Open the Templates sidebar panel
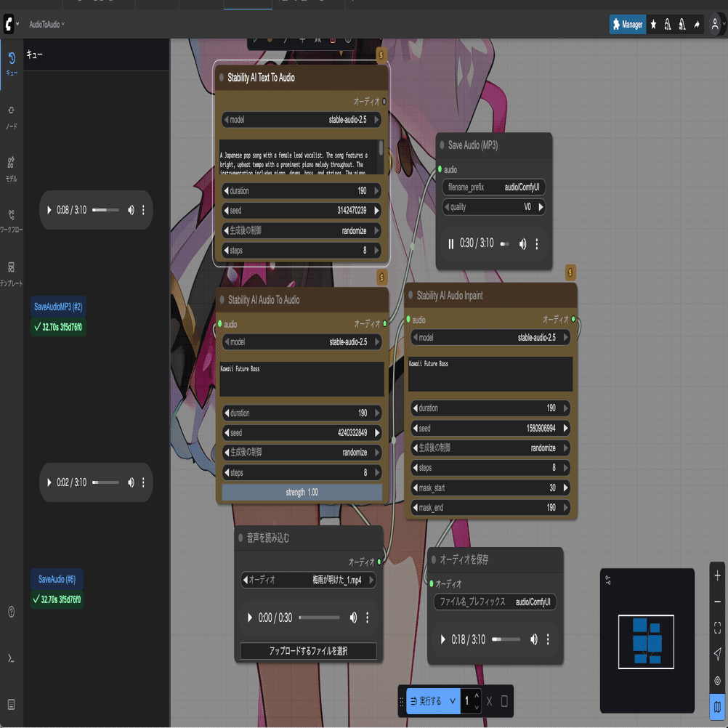Viewport: 728px width, 728px height. coord(12,274)
